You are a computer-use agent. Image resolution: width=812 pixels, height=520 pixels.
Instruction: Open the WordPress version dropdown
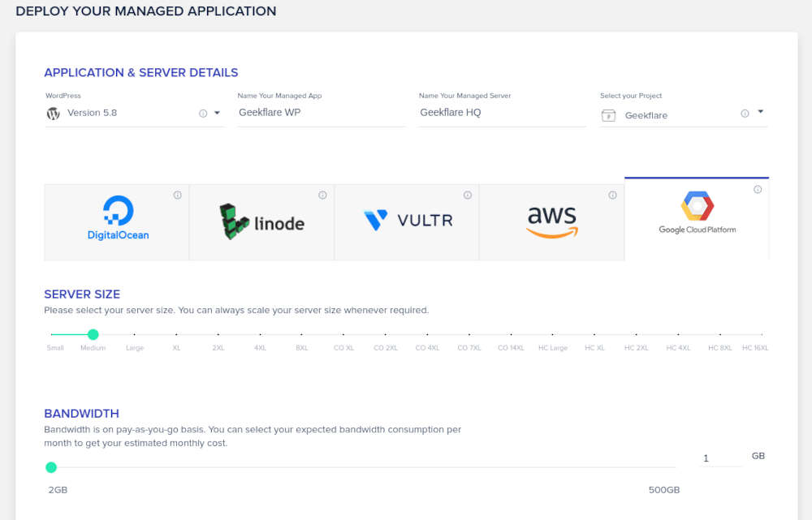click(x=217, y=113)
